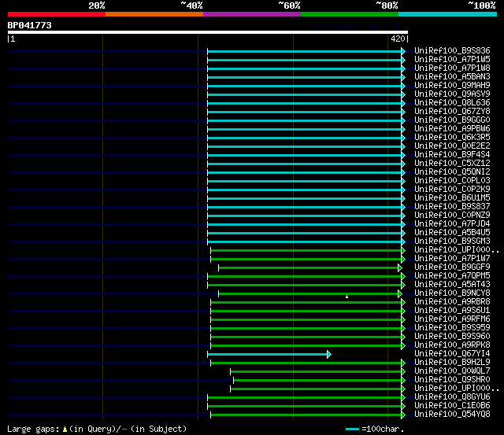
Task: Select the UniRef100_B9GGG0 label
Action: pyautogui.click(x=452, y=120)
